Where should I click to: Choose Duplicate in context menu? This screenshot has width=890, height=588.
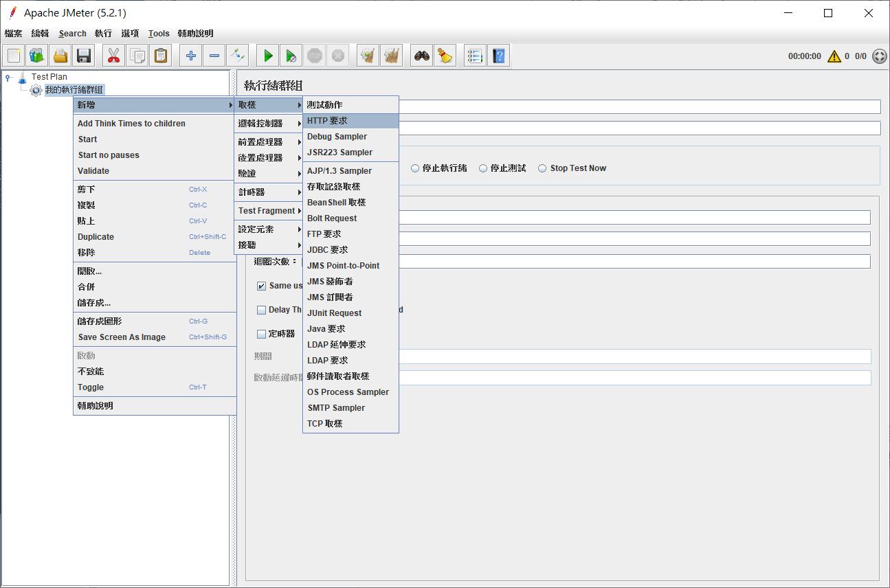tap(154, 237)
